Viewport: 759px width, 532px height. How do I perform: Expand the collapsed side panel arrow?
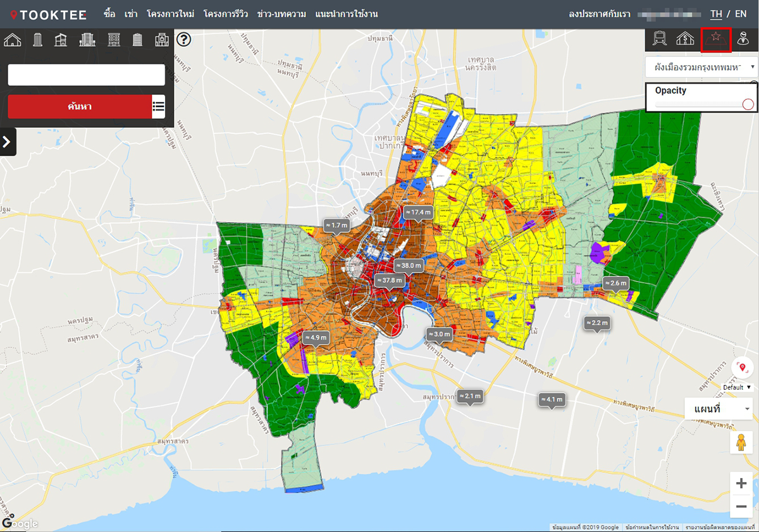(7, 142)
